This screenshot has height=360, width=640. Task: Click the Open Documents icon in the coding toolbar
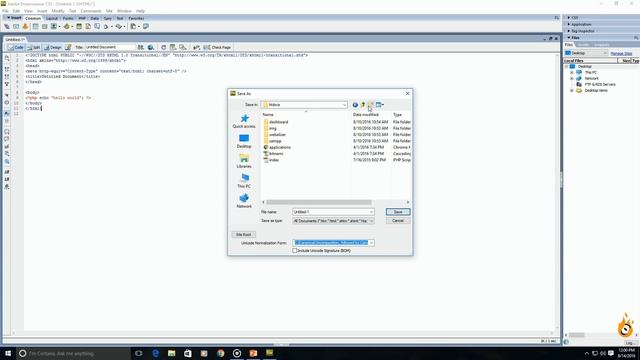(x=7, y=59)
